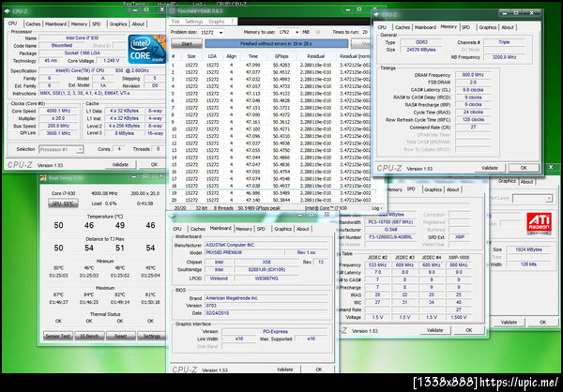
Task: Open About tab in CPU-Z Mainboard window
Action: tap(303, 229)
